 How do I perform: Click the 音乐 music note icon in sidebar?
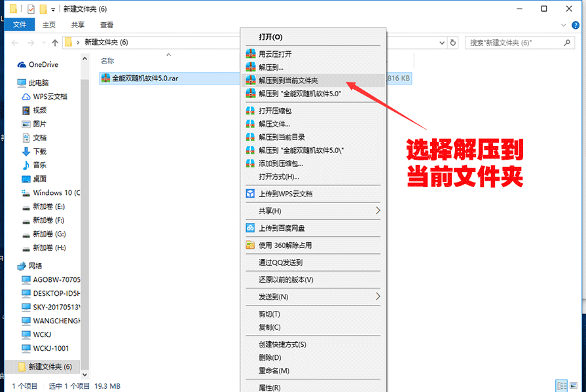click(26, 165)
